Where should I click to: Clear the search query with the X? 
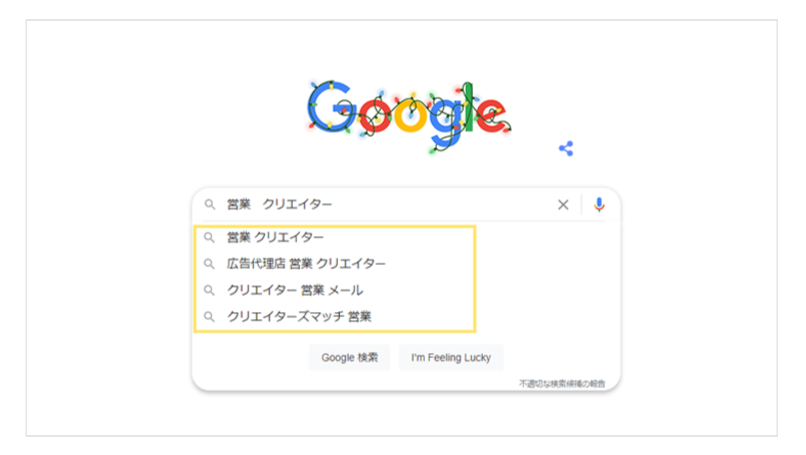(x=563, y=205)
